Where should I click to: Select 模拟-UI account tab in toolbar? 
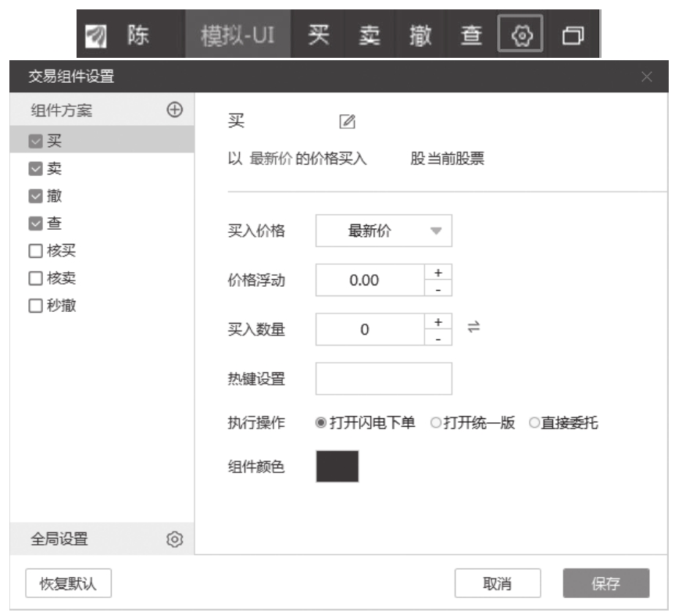pyautogui.click(x=237, y=35)
